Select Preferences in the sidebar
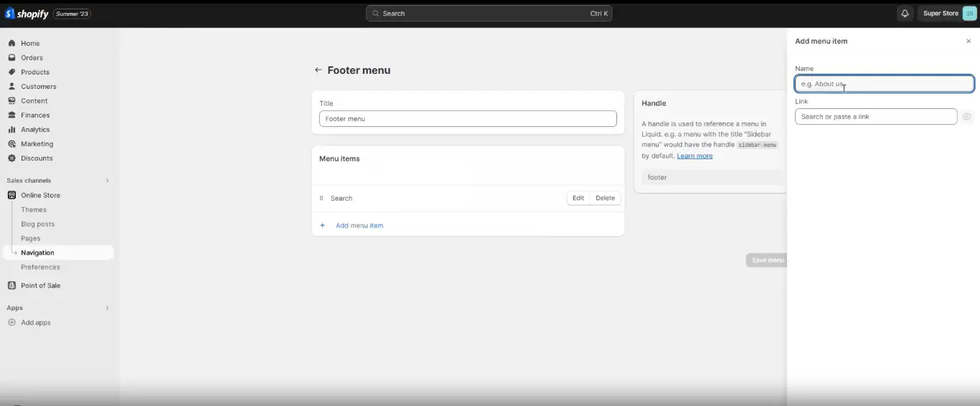980x406 pixels. pos(40,267)
